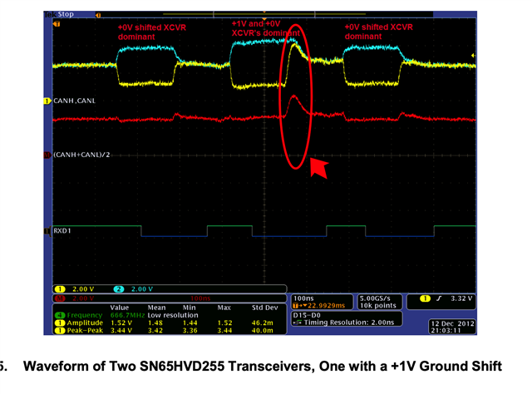
Task: Select the cyan channel 2 badge showing 2.00 V
Action: click(x=119, y=289)
